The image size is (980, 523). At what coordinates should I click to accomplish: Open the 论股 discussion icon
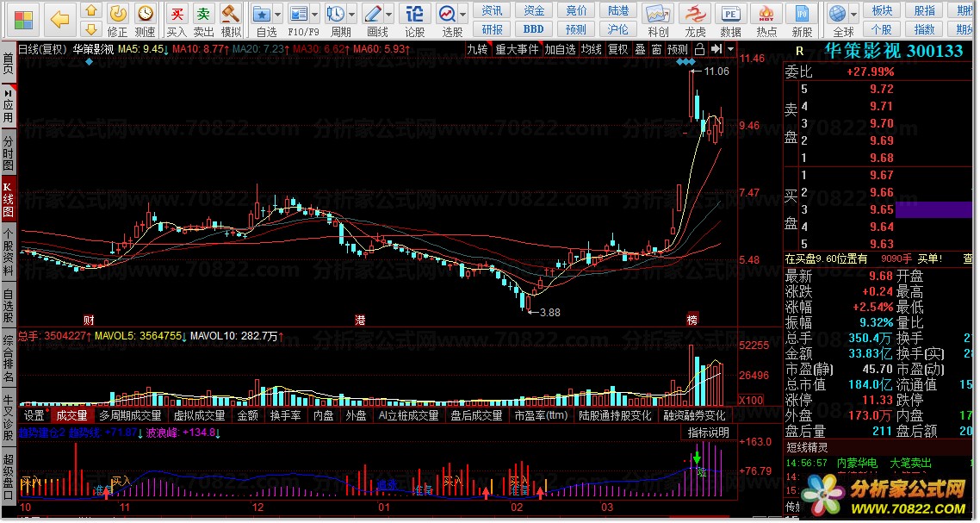[414, 14]
